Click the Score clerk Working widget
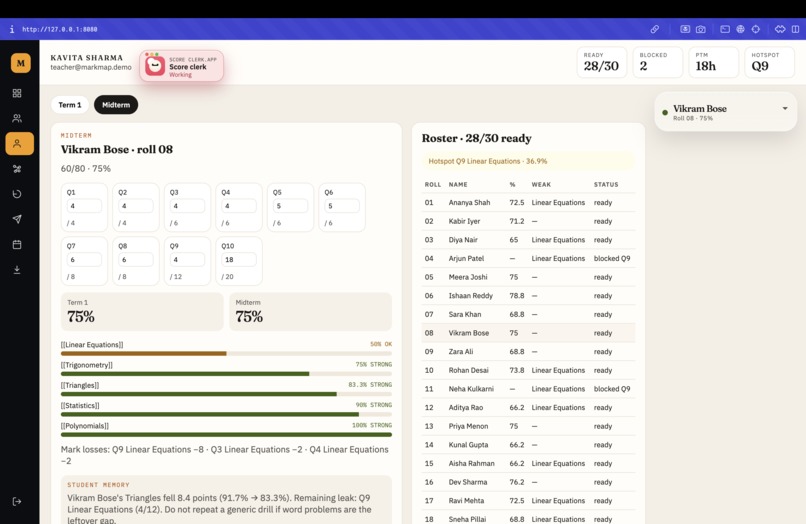The image size is (806, 524). (x=181, y=66)
